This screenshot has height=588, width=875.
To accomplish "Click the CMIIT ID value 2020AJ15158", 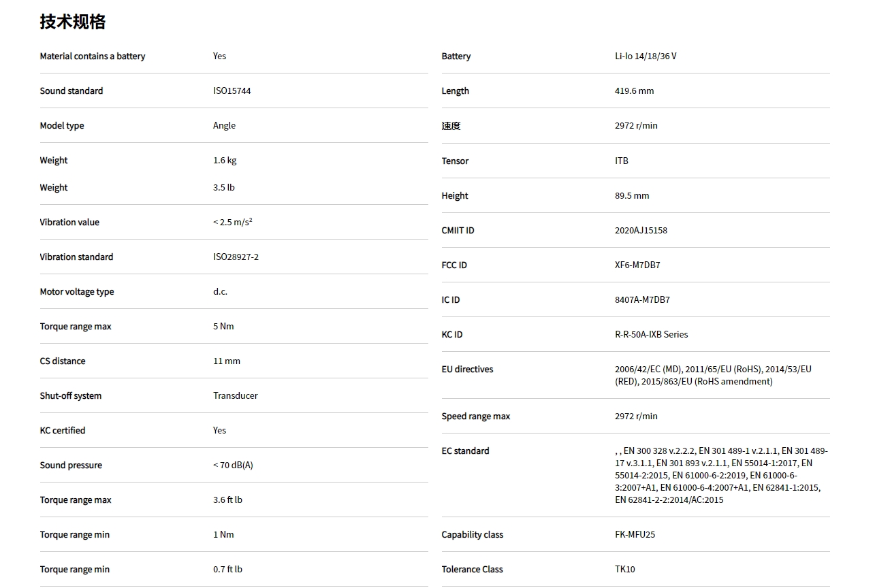I will point(641,230).
